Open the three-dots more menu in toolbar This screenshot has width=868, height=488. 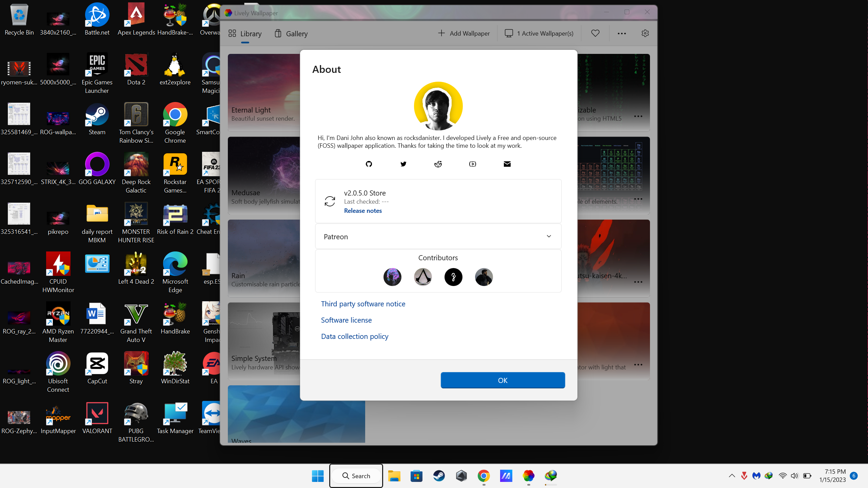coord(622,33)
